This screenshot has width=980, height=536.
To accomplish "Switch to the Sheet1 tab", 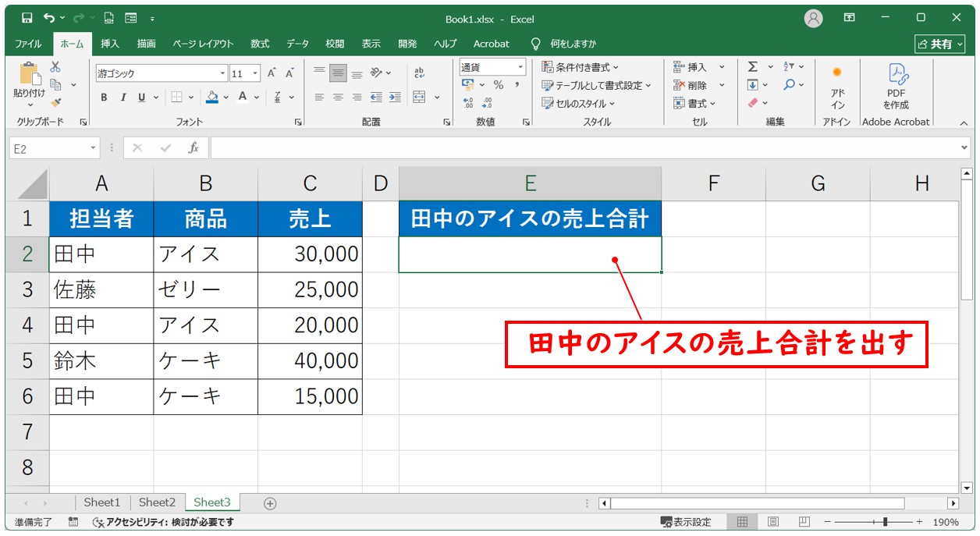I will coord(102,502).
